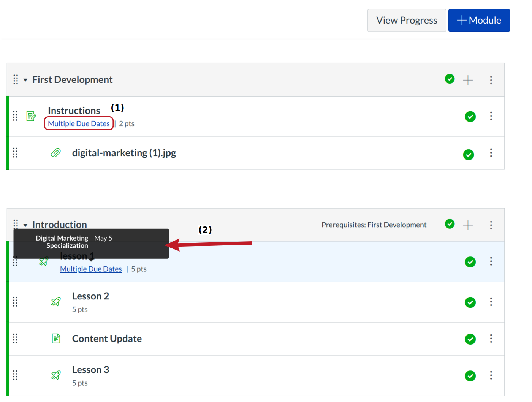Open Multiple Due Dates link under Instructions
532x402 pixels.
point(79,124)
